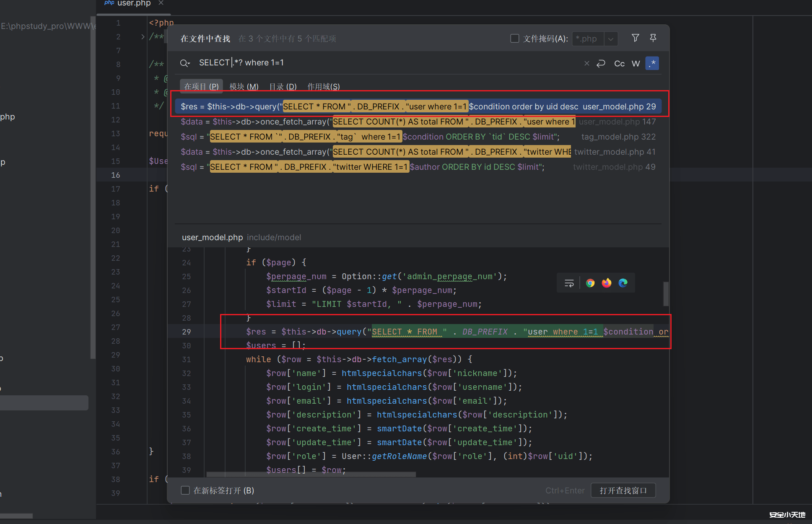Toggle match case (Cc) option
This screenshot has width=812, height=524.
point(619,63)
